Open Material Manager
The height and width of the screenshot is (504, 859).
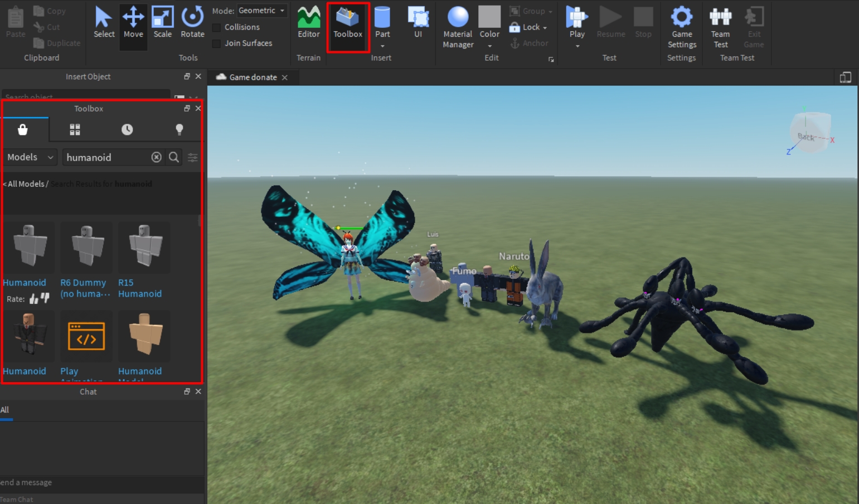coord(458,28)
